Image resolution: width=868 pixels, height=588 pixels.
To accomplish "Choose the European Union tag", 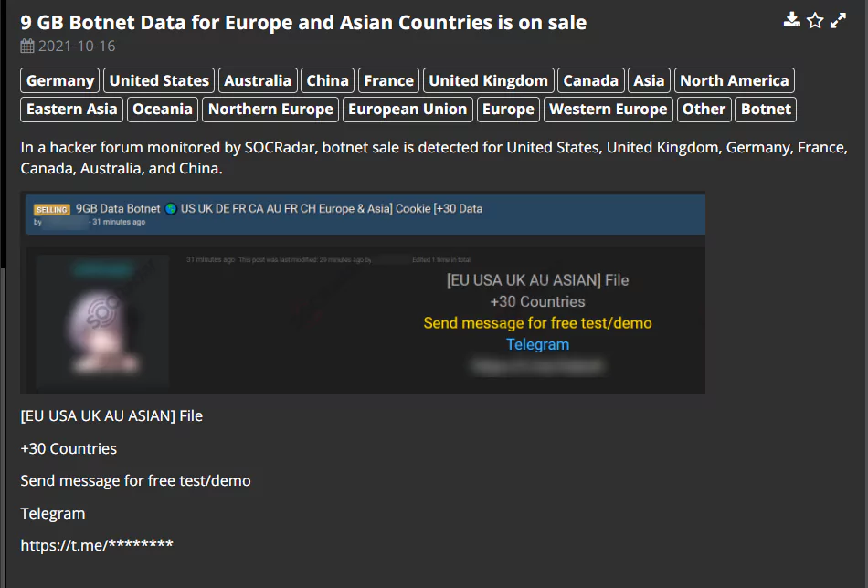I will click(408, 110).
